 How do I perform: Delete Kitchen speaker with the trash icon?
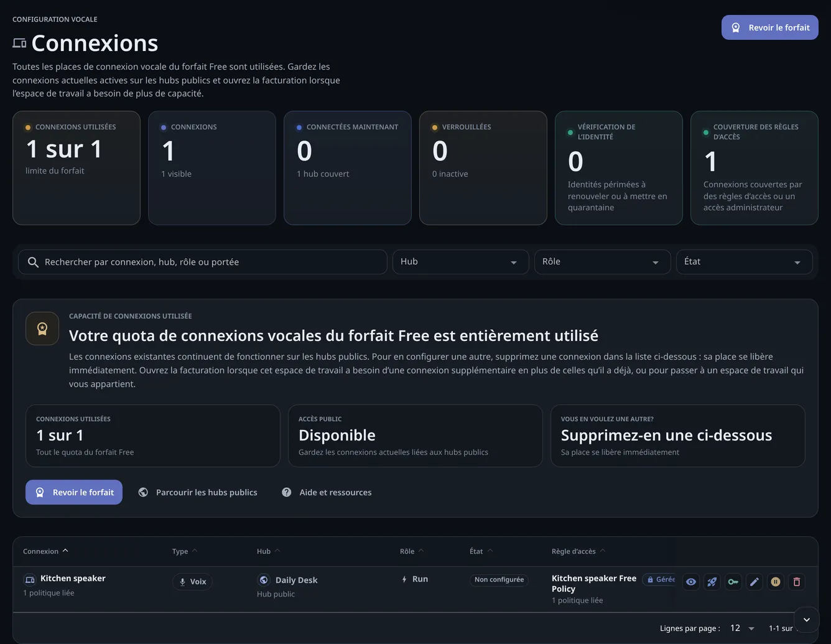(797, 582)
